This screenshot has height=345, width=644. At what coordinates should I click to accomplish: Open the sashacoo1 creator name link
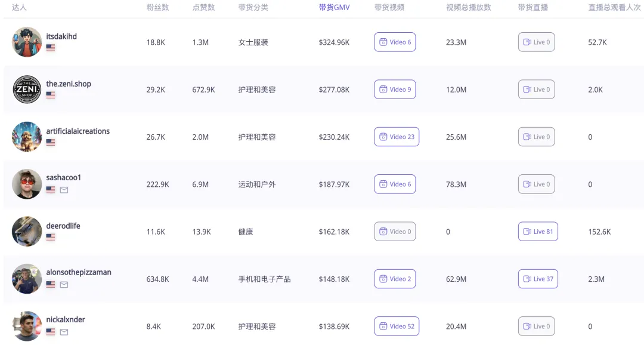64,178
